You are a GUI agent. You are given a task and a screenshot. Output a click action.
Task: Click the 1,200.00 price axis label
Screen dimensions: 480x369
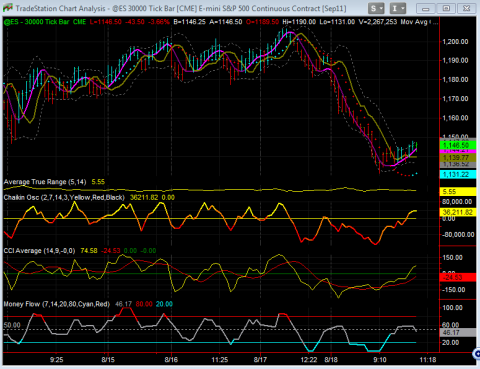455,42
